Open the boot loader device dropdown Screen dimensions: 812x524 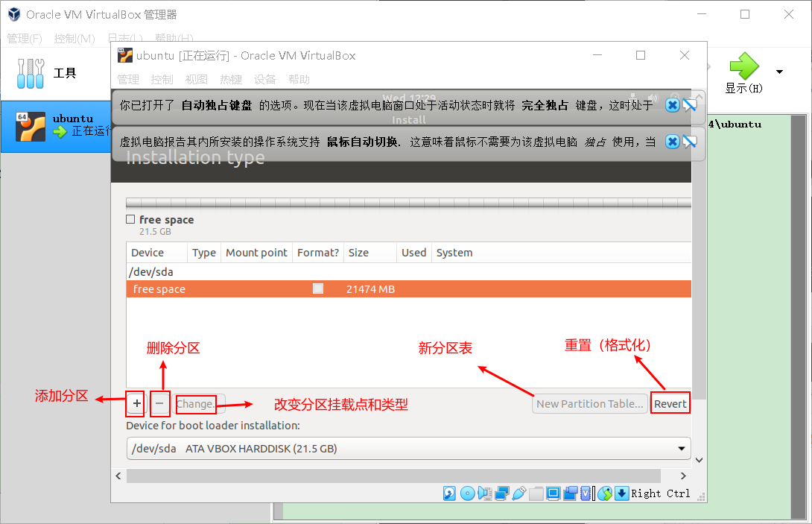click(408, 448)
